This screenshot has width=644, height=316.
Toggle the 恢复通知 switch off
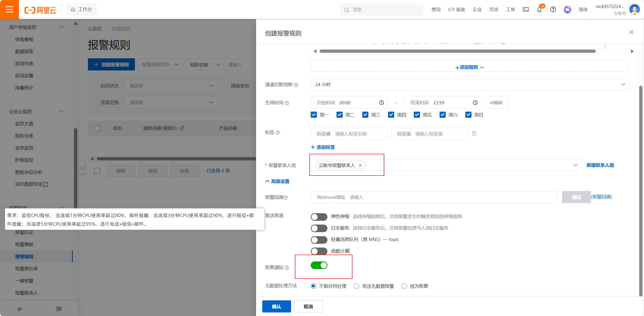point(319,265)
